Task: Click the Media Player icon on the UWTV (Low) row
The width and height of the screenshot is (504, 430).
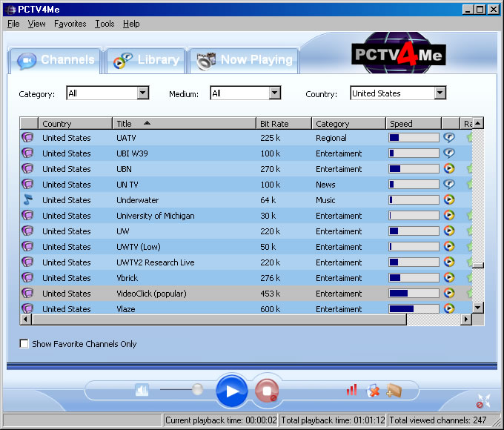Action: 449,246
